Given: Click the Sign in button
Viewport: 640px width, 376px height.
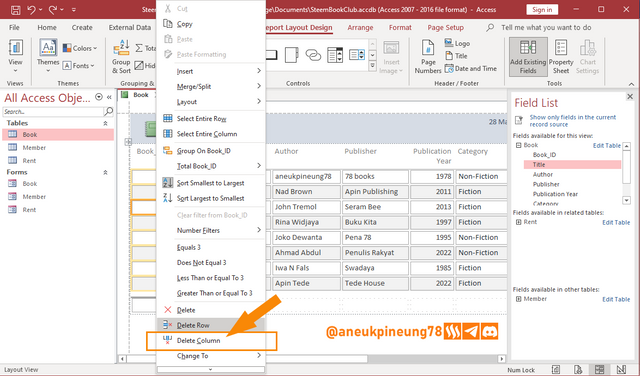Looking at the screenshot, I should [x=542, y=9].
